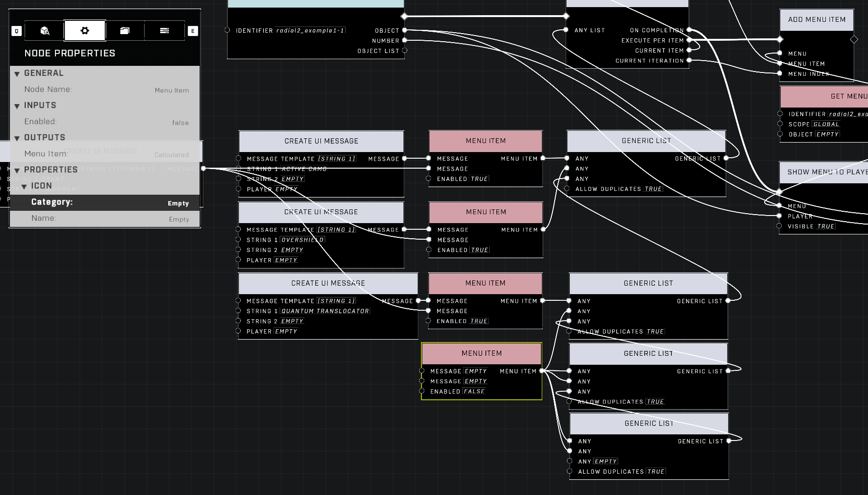Click the ANY EMPTY input pin on Generic List
This screenshot has height=495, width=868.
(569, 461)
